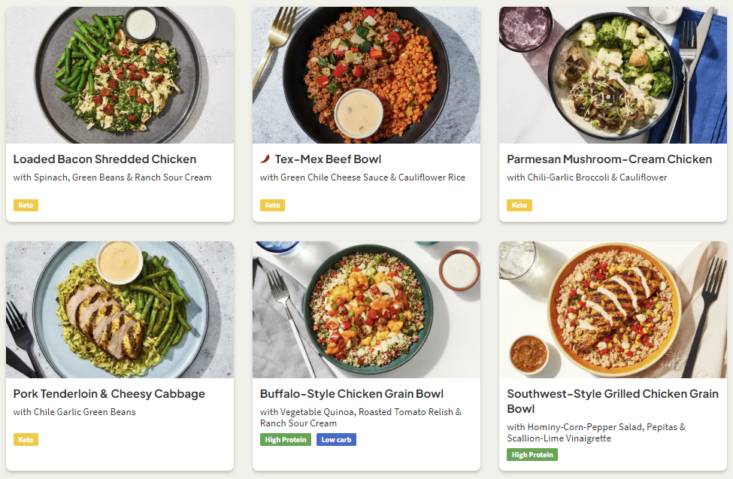Open the Pork Tenderloin & Cheesy Cabbage photo
733x479 pixels.
coord(120,309)
